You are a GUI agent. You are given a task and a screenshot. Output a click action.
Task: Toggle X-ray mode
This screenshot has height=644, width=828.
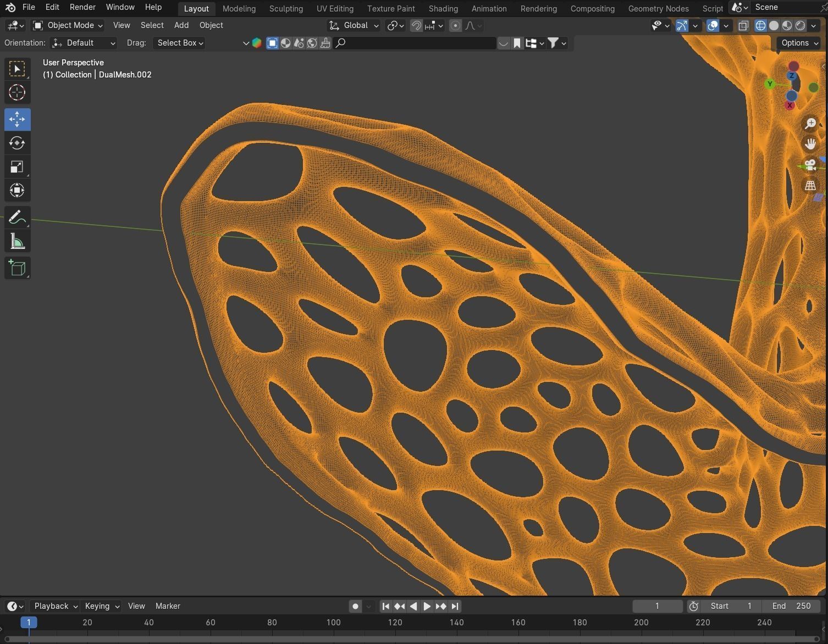743,25
